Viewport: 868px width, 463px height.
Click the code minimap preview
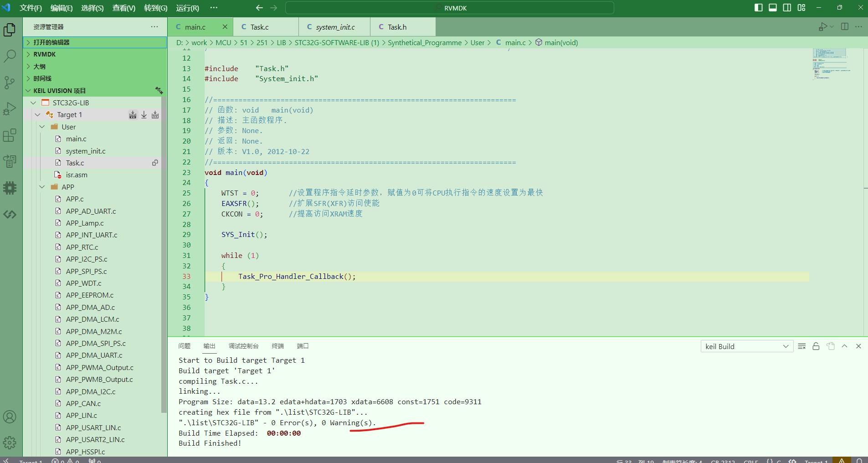click(830, 64)
